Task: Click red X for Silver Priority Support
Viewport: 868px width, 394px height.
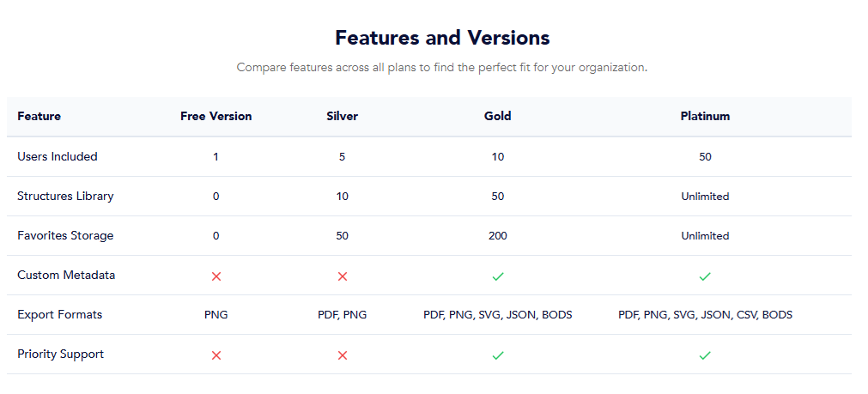Action: [x=343, y=355]
